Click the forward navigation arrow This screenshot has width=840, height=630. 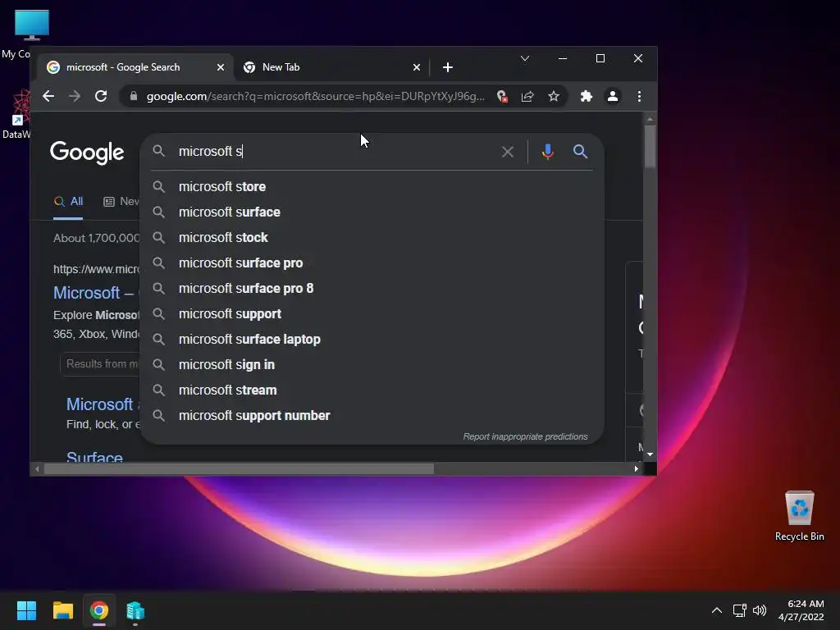tap(75, 97)
